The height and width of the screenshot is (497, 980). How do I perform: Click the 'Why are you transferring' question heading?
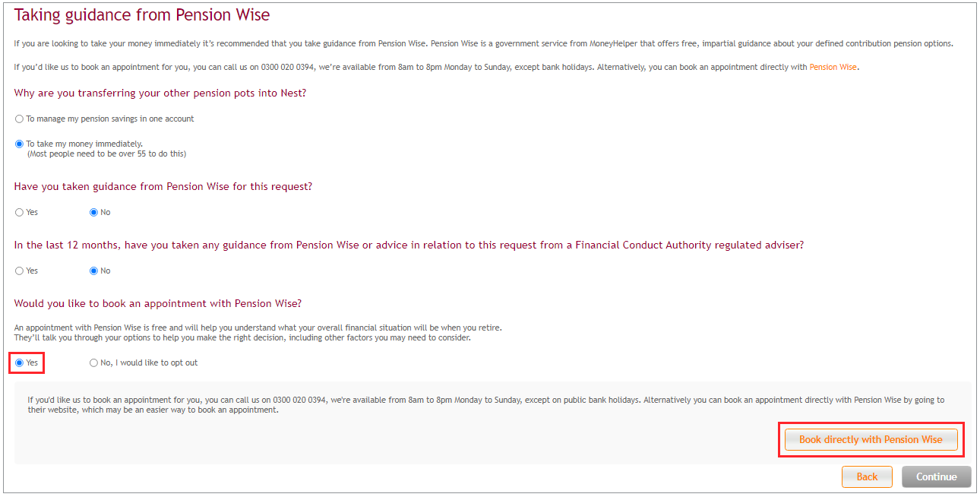(x=160, y=93)
